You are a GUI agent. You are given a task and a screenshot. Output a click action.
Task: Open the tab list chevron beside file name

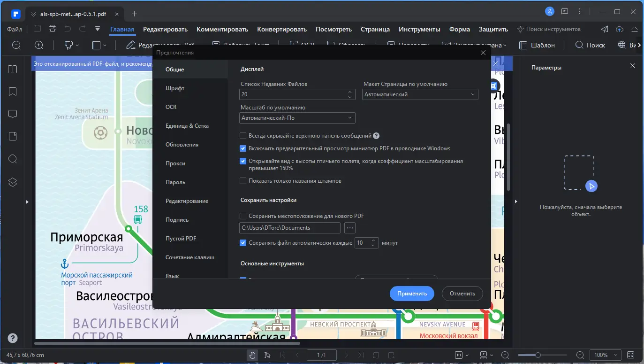pos(33,14)
